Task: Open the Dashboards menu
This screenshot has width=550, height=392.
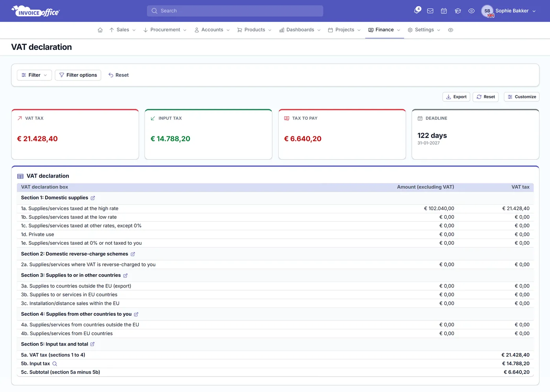Action: tap(300, 30)
